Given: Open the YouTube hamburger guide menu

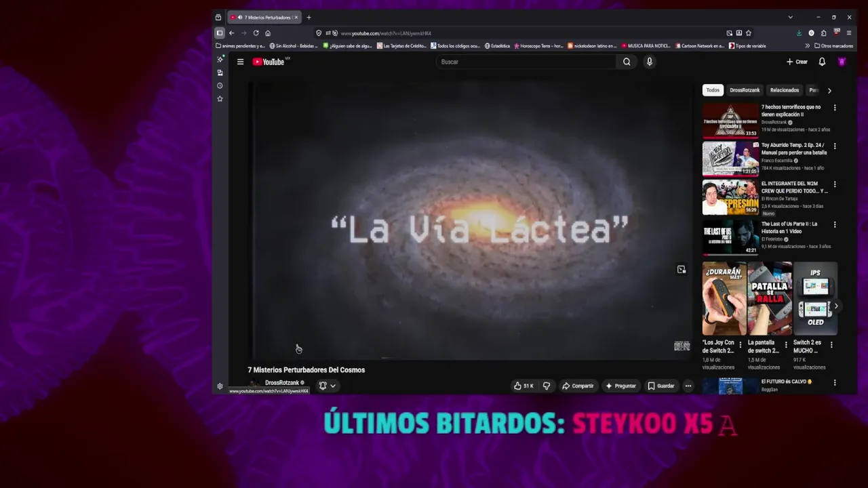Looking at the screenshot, I should point(240,62).
